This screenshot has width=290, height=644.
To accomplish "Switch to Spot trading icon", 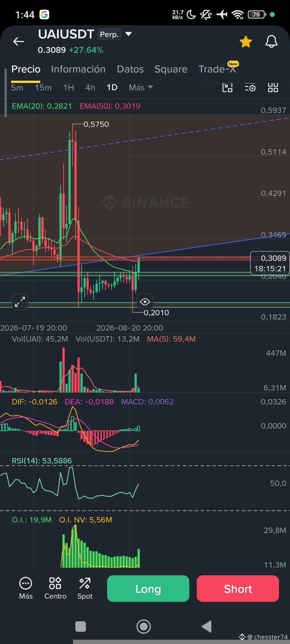I will pyautogui.click(x=85, y=588).
